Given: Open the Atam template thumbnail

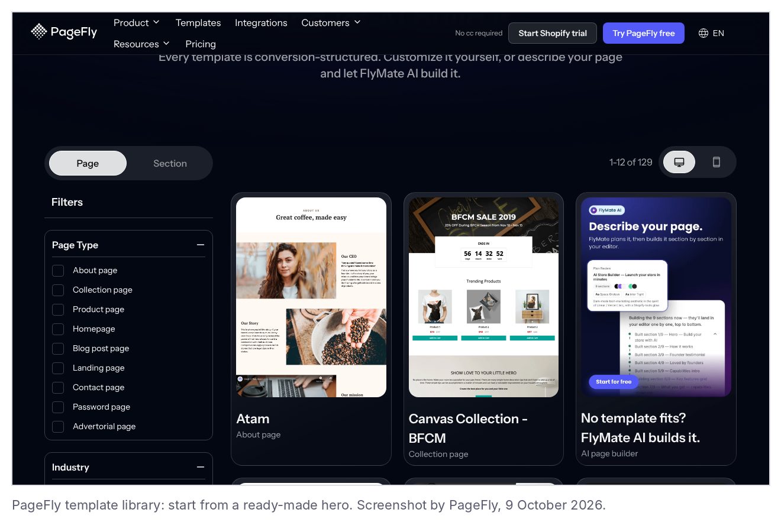Looking at the screenshot, I should [311, 297].
